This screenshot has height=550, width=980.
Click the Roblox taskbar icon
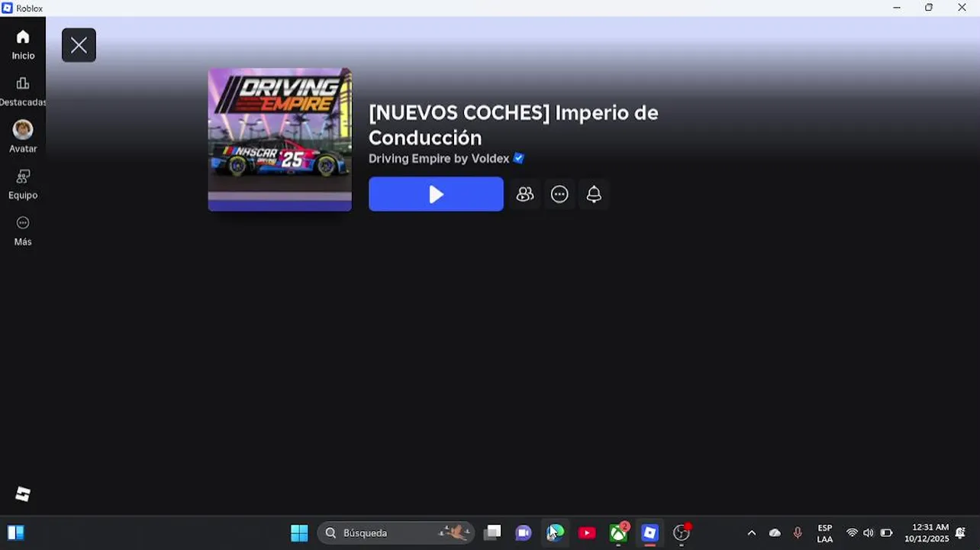point(650,532)
